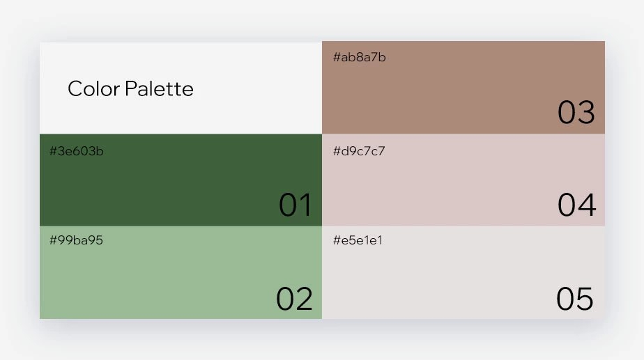Select the number 04 label
This screenshot has width=644, height=360.
(x=576, y=205)
